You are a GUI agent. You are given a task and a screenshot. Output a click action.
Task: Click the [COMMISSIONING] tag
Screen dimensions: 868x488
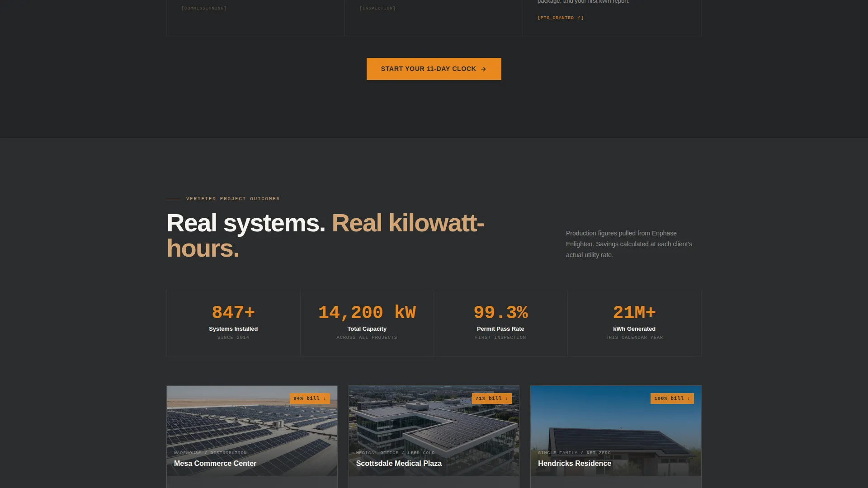204,8
